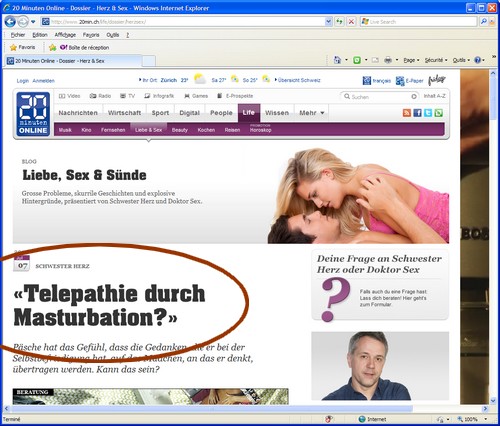Click the Deine Frage an Schwester Herz box
The width and height of the screenshot is (500, 426).
coord(380,285)
